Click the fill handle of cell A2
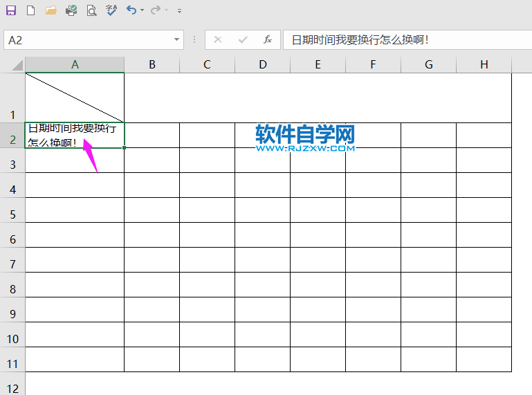The height and width of the screenshot is (395, 532). (x=124, y=147)
